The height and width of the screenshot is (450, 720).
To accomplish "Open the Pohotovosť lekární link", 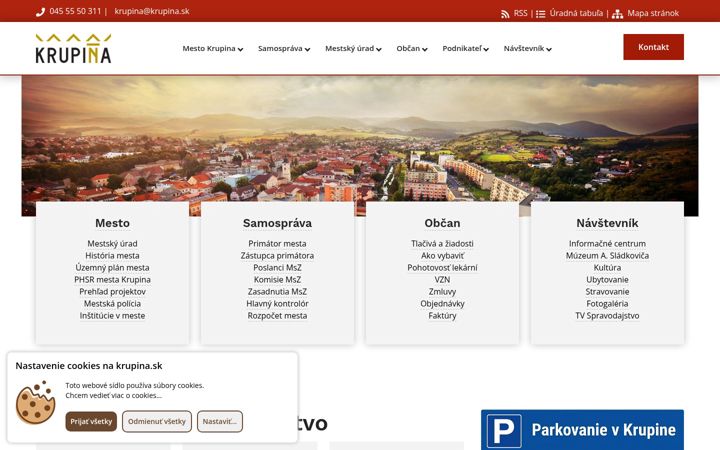I will click(x=442, y=268).
